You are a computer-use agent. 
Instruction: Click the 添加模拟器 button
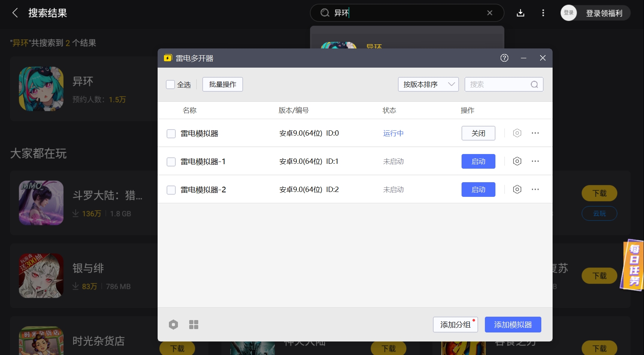pyautogui.click(x=512, y=324)
